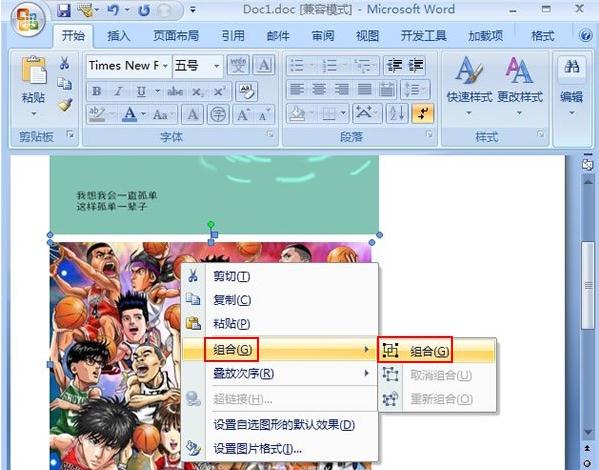Select 组合(G) in the submenu

pyautogui.click(x=437, y=350)
